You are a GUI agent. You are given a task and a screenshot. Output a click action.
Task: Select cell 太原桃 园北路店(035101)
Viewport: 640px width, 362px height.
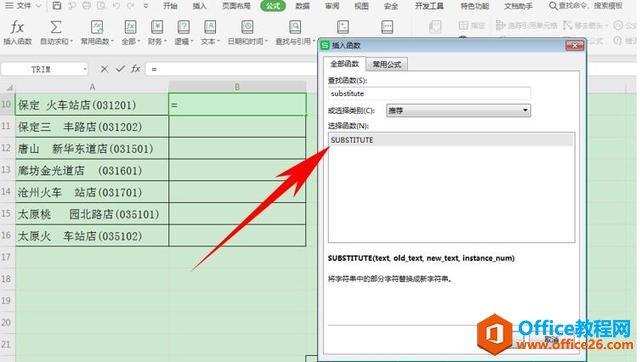[x=92, y=214]
